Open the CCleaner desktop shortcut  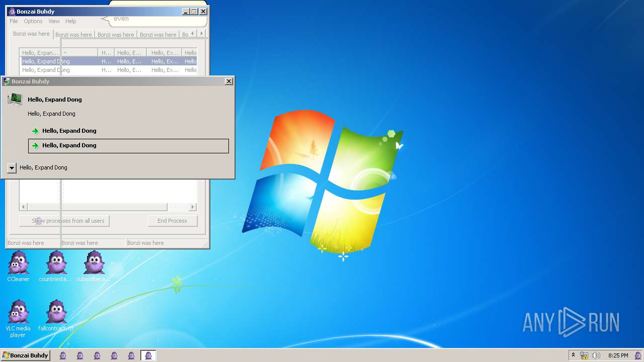point(18,266)
